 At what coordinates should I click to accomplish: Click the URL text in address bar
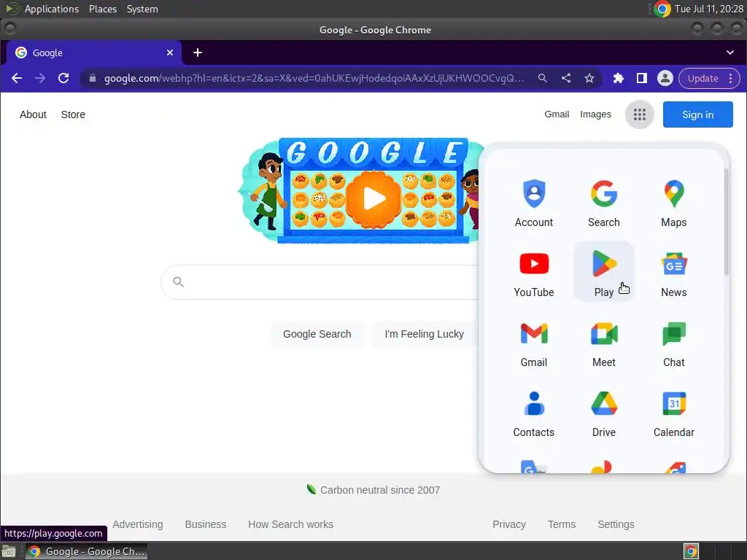coord(314,78)
